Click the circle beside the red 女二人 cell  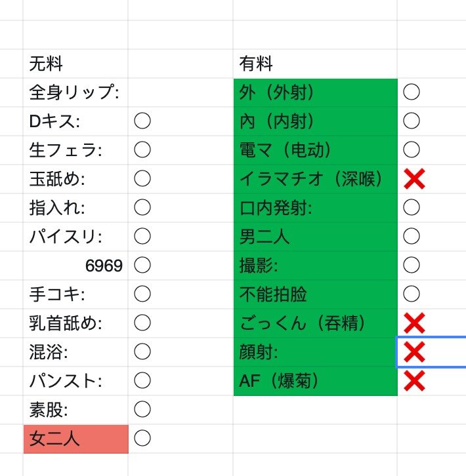click(x=142, y=437)
